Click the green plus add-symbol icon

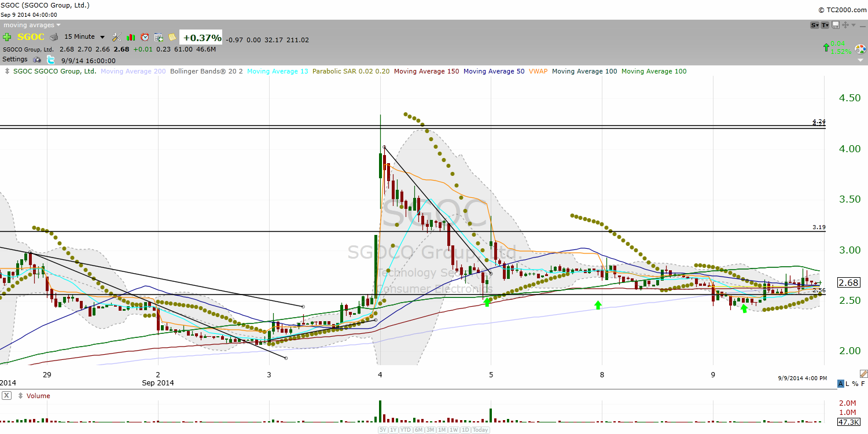pos(7,37)
